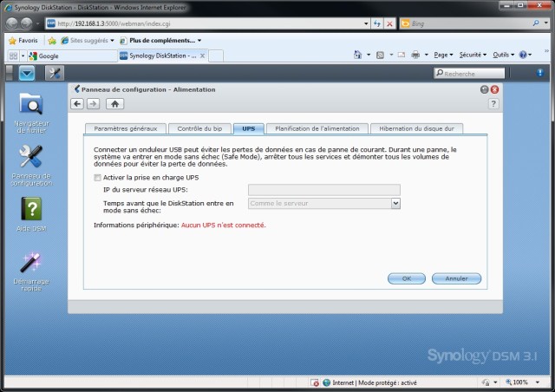Switch to the Paramètres généraux tab
555x392 pixels.
(x=125, y=128)
